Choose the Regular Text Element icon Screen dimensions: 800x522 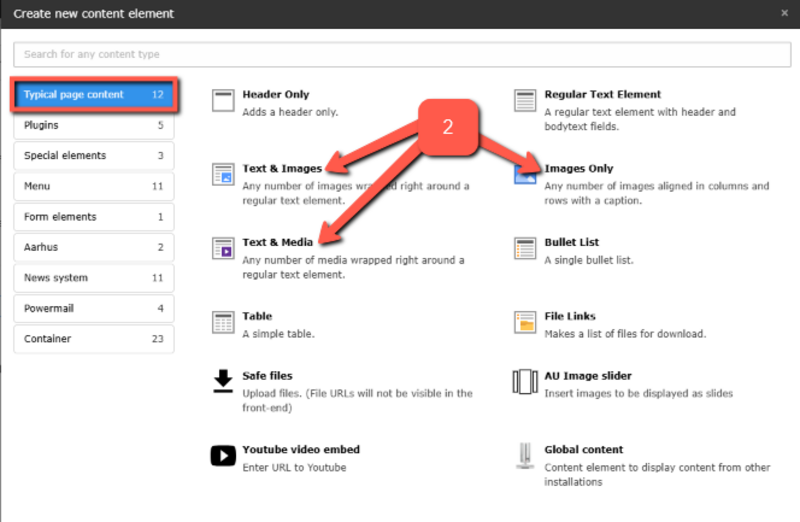pos(525,101)
